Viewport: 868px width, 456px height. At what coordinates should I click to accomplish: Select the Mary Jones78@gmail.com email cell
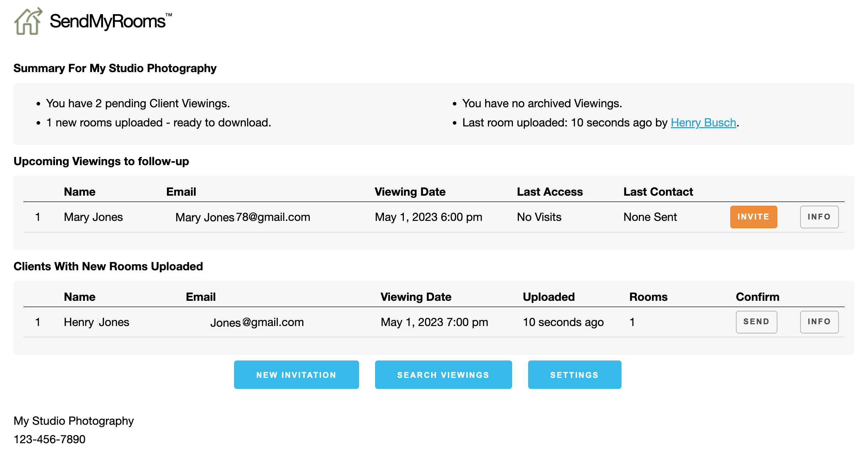(x=243, y=217)
